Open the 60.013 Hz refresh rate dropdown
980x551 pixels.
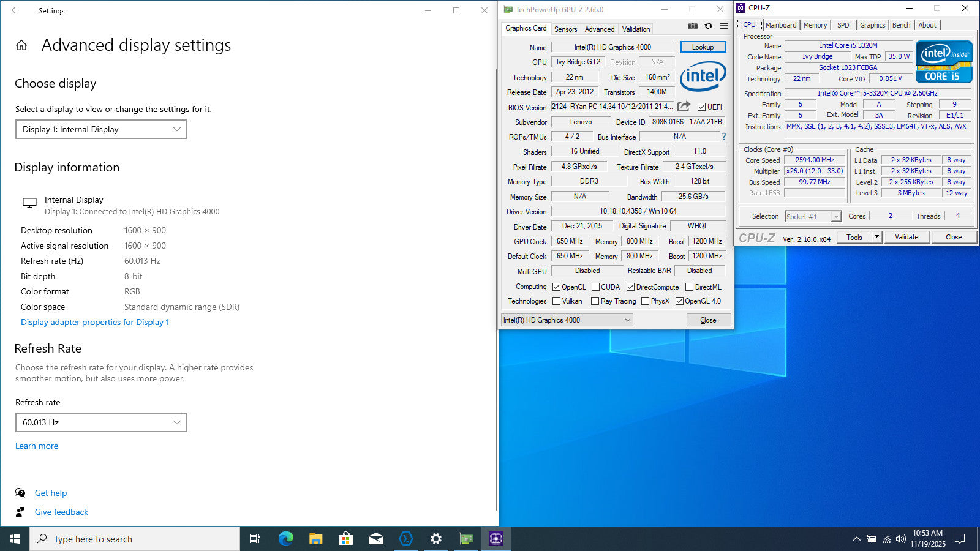pos(100,422)
